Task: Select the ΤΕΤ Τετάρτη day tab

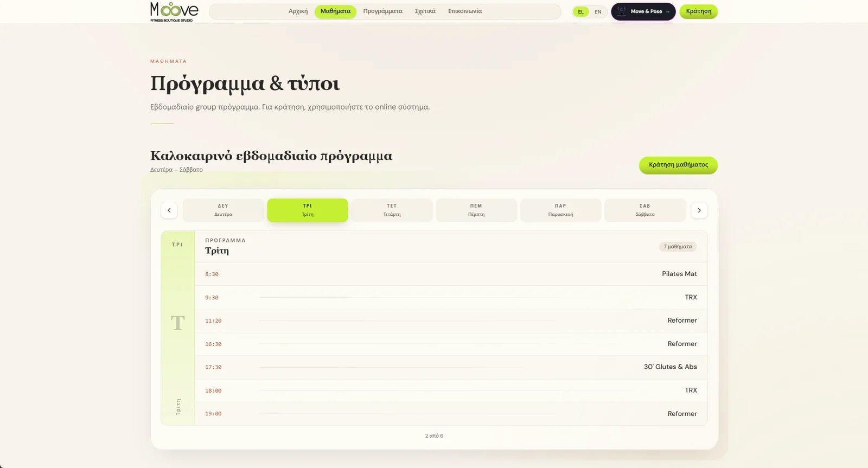Action: pos(392,210)
